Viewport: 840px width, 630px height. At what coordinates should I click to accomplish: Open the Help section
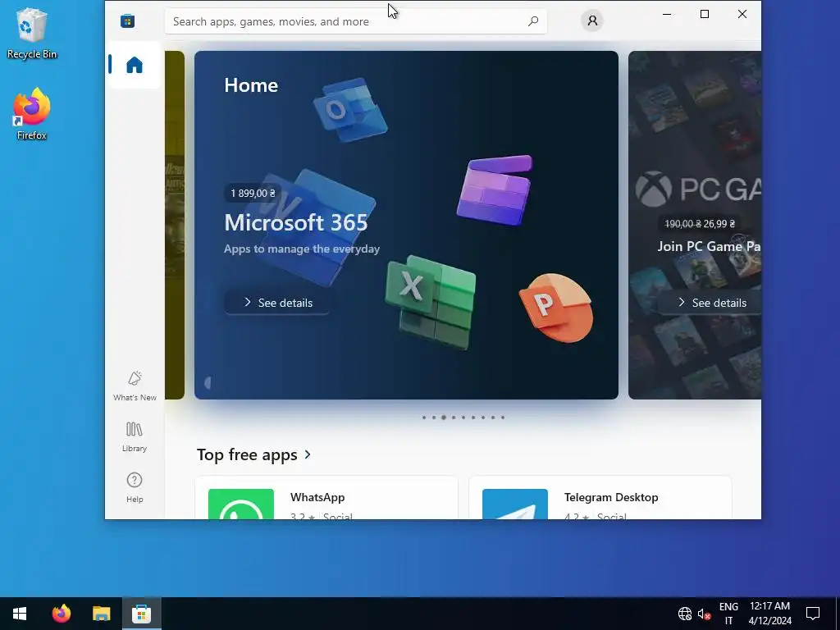pos(135,487)
